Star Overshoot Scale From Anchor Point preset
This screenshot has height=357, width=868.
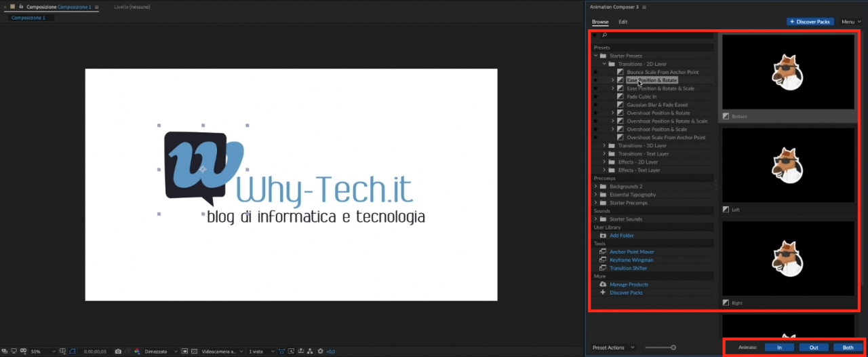[x=595, y=137]
